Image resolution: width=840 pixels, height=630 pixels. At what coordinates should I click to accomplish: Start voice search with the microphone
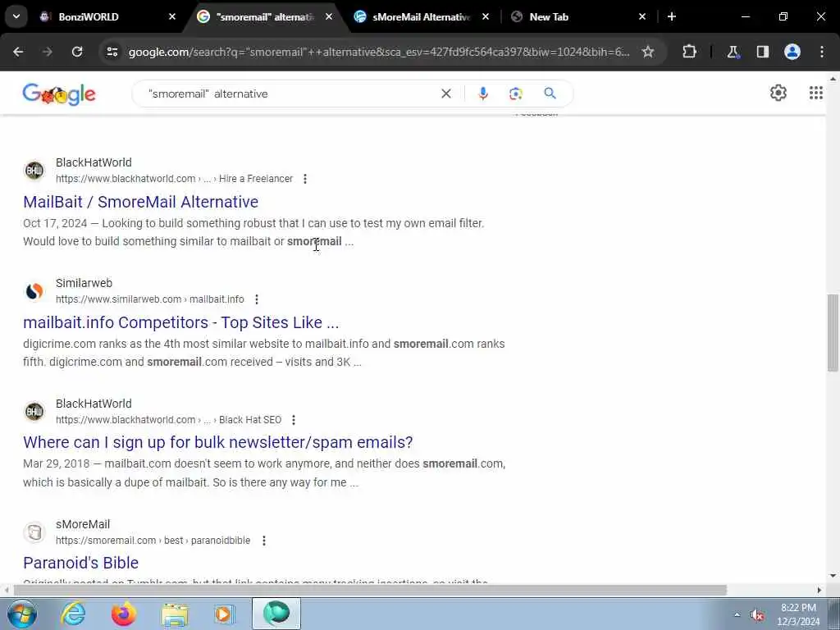(482, 94)
